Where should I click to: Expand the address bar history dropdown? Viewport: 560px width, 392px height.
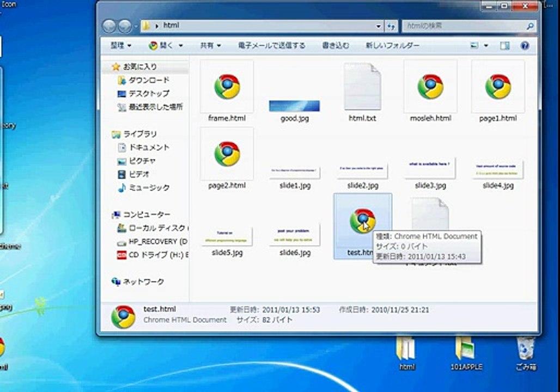[x=378, y=26]
